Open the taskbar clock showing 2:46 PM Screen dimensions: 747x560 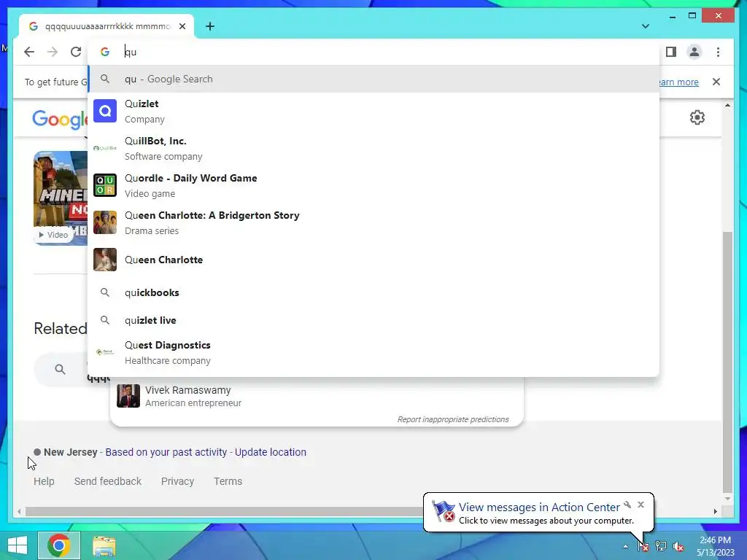point(715,546)
